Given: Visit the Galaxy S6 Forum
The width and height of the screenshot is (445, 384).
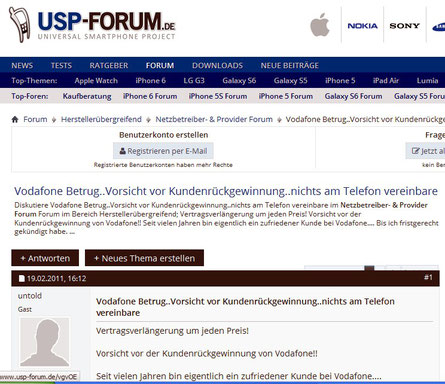Looking at the screenshot, I should tap(353, 96).
